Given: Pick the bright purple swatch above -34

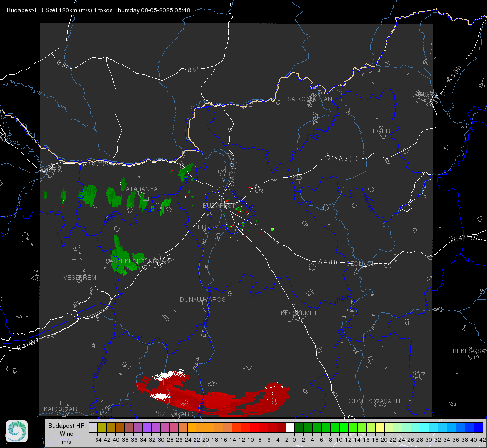Looking at the screenshot, I should coord(147,428).
